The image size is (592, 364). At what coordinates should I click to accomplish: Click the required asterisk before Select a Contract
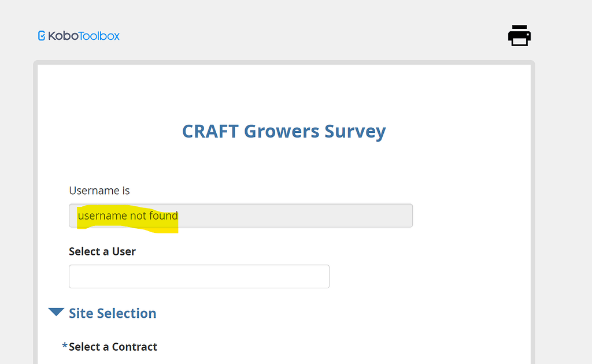(65, 346)
